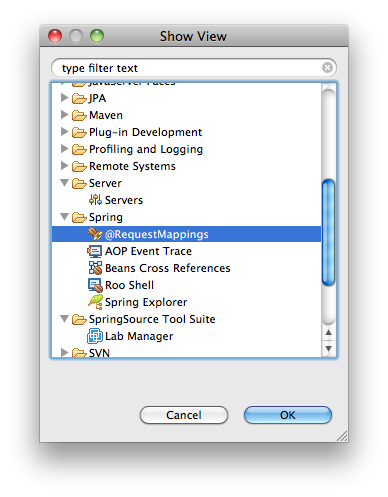Click the scrollbar up arrow

tap(329, 332)
